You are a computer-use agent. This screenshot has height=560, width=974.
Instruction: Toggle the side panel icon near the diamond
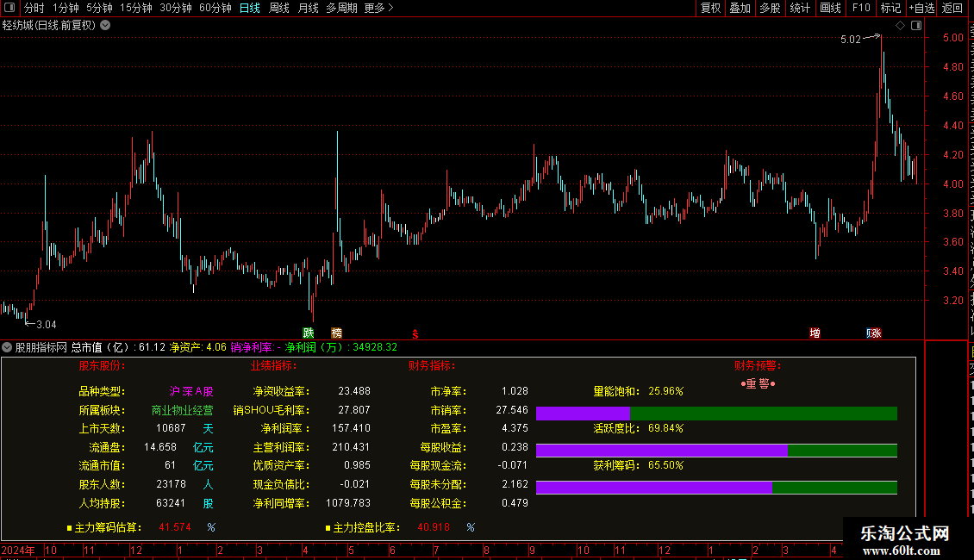(916, 26)
